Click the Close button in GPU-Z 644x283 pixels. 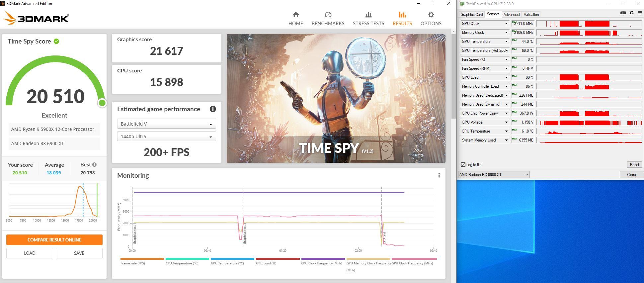[631, 174]
